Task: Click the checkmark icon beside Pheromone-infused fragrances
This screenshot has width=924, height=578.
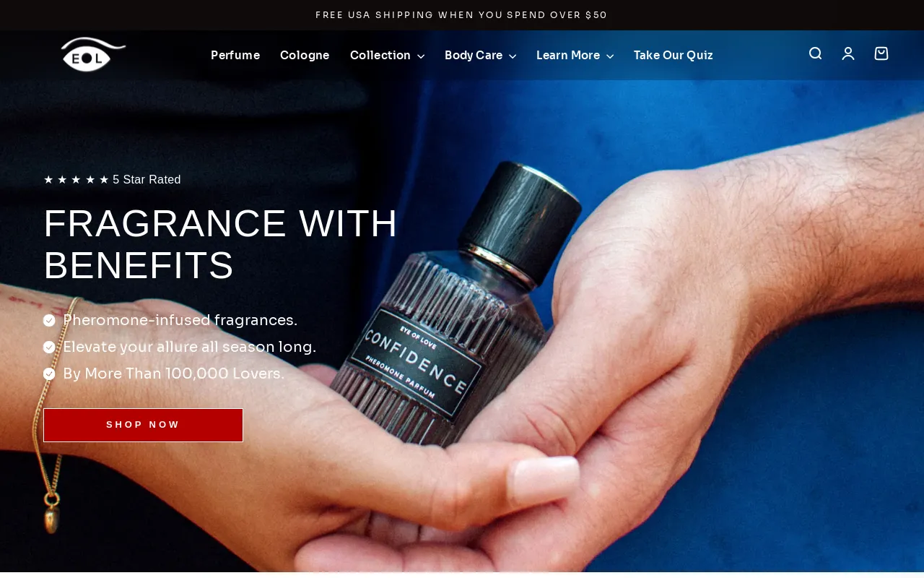Action: 49,321
